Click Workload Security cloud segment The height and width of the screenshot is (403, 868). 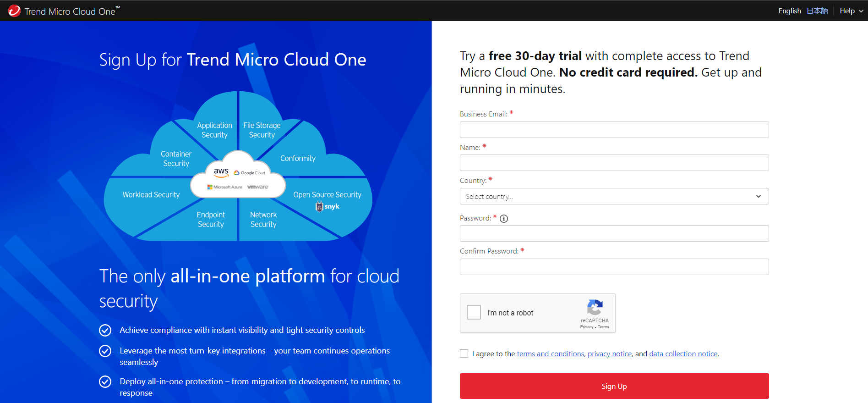pos(151,195)
